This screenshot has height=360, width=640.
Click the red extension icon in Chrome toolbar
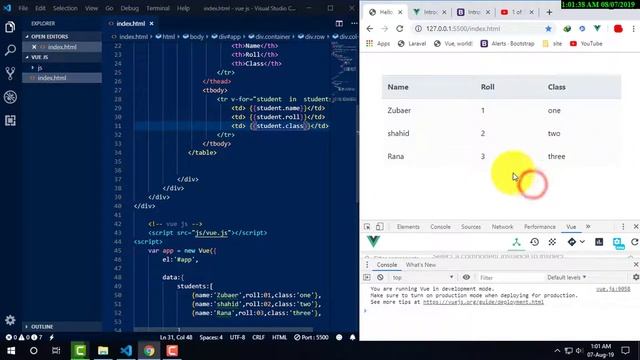click(618, 29)
